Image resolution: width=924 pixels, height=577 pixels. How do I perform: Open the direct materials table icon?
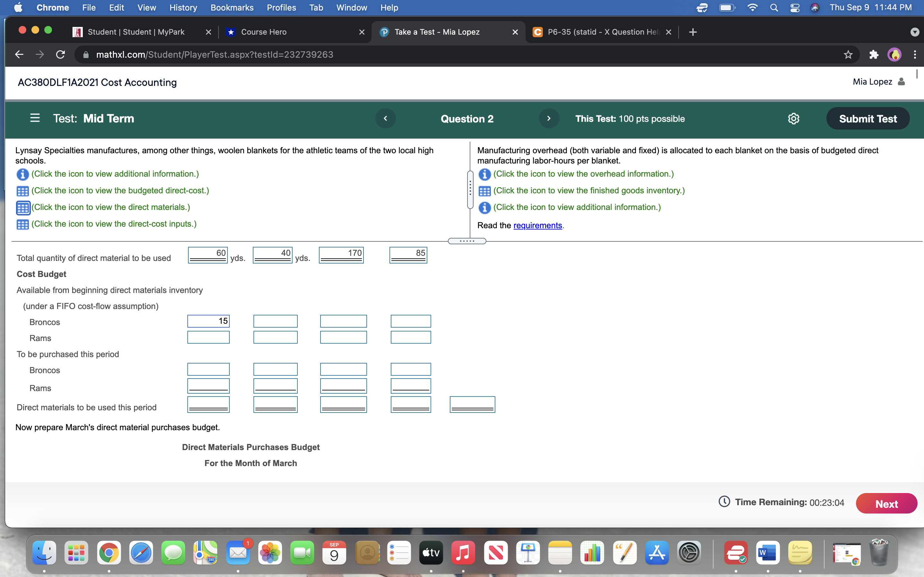(22, 208)
